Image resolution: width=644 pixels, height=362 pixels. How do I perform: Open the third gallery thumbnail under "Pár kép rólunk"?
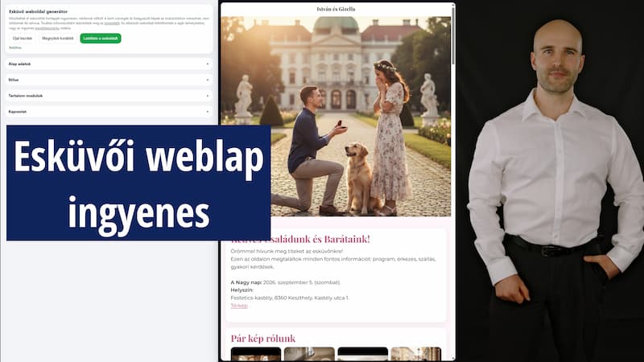[x=363, y=354]
